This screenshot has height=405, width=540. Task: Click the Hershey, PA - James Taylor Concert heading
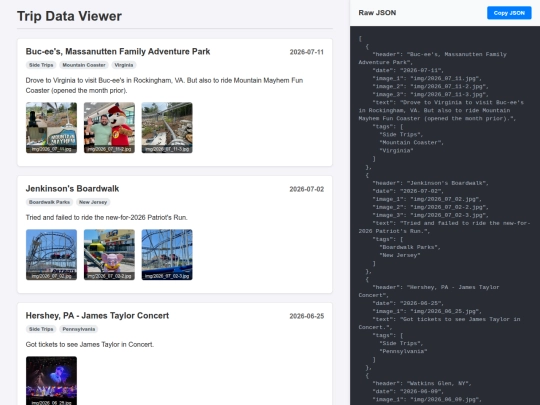point(97,316)
